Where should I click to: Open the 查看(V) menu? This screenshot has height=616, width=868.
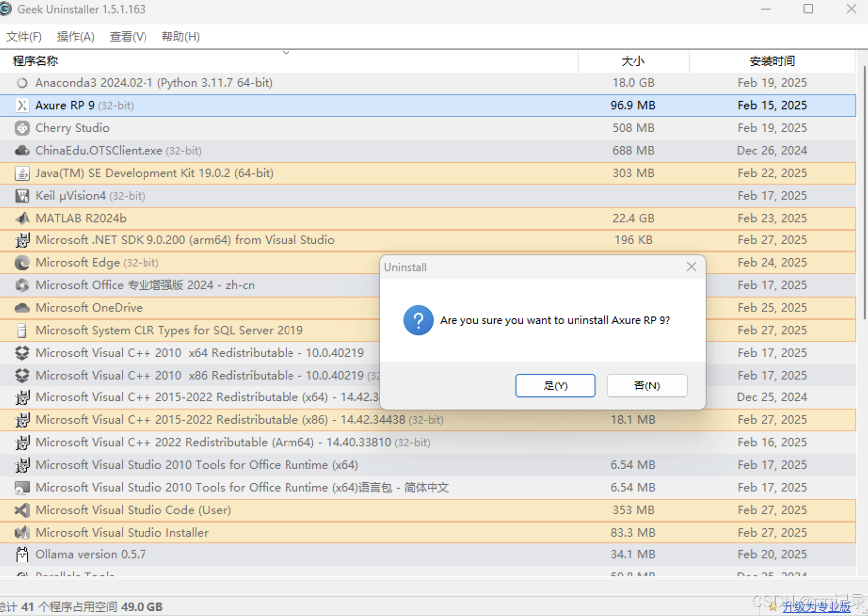[x=128, y=36]
